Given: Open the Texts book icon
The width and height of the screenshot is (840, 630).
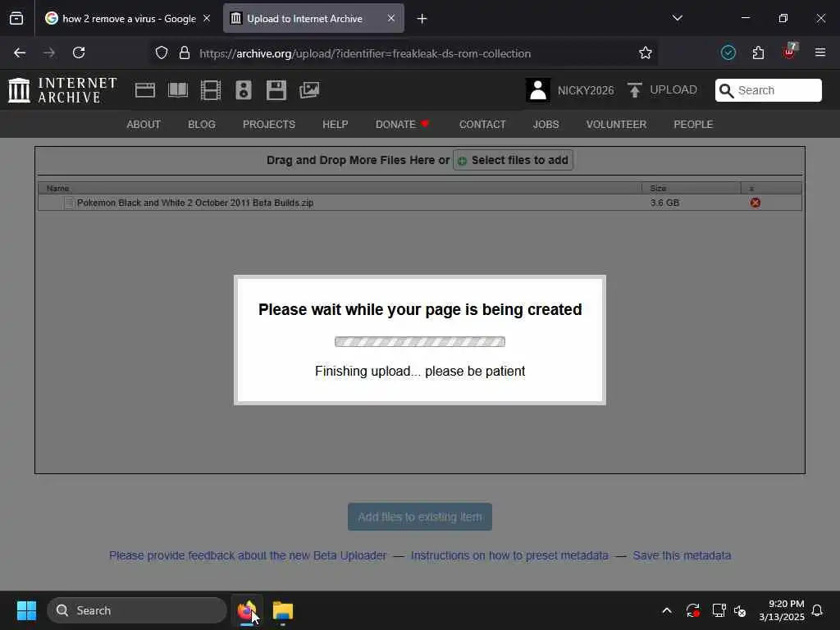Looking at the screenshot, I should 178,90.
